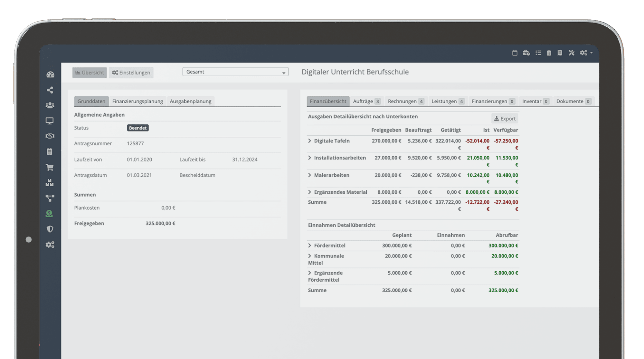This screenshot has width=644, height=359.
Task: Click the users group sidebar icon
Action: click(x=50, y=105)
